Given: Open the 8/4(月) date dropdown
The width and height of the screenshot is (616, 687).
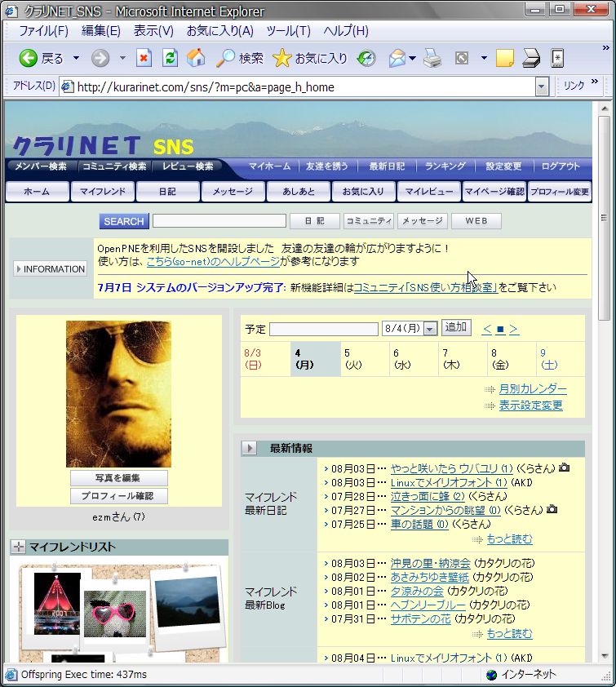Looking at the screenshot, I should (431, 329).
